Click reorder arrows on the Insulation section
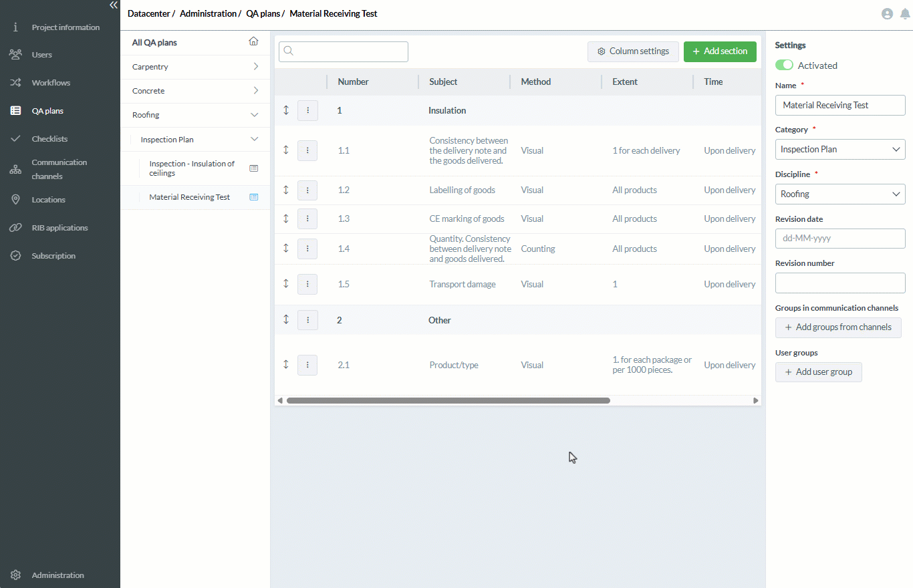Viewport: 913px width, 588px height. point(286,110)
